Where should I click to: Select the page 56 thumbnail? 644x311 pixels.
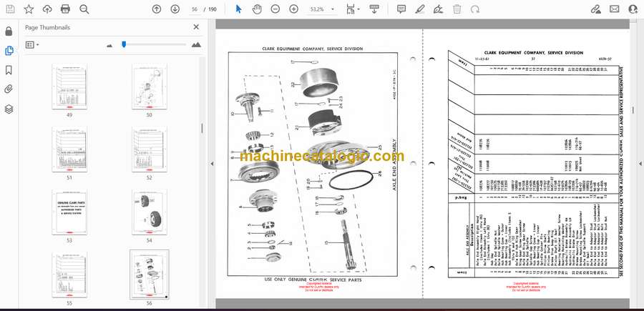pos(150,275)
